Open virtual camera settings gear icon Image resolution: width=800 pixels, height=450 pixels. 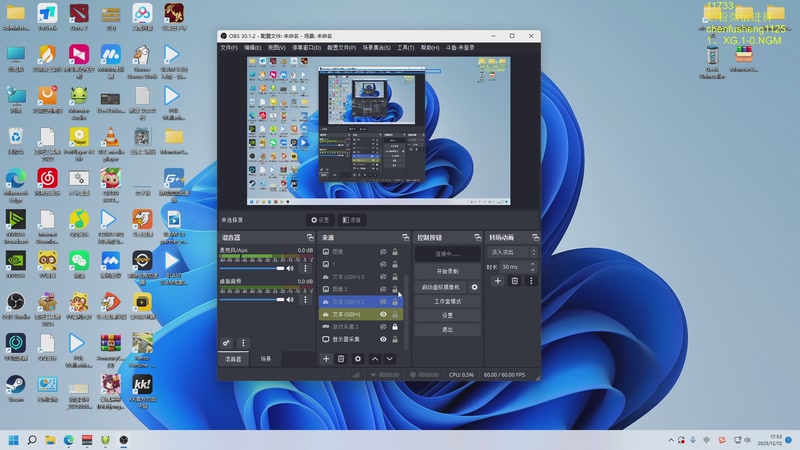click(x=475, y=287)
